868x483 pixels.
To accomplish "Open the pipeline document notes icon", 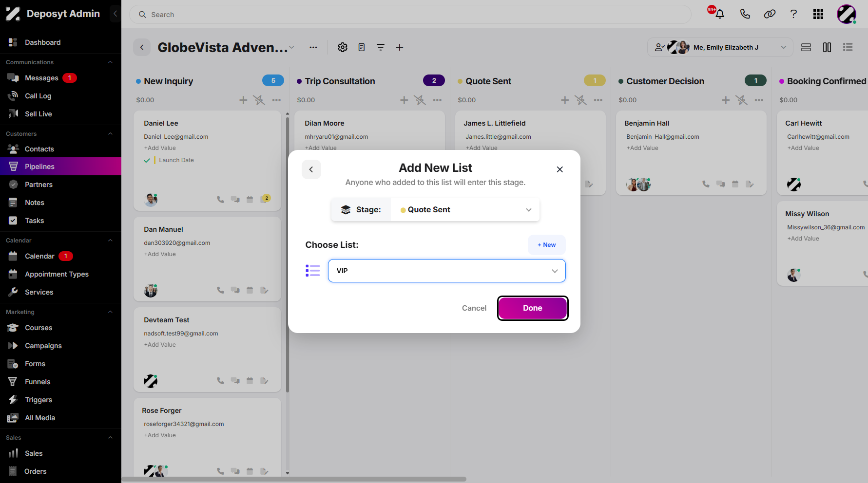I will (x=362, y=47).
